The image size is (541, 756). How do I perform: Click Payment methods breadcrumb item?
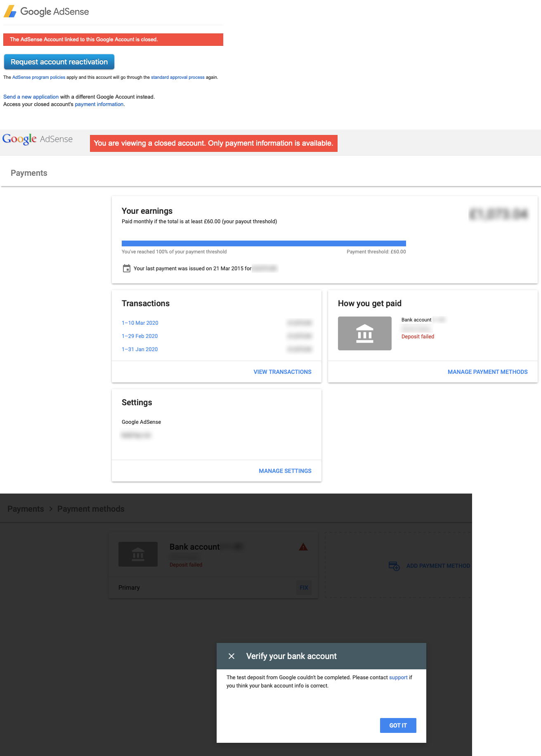(91, 509)
